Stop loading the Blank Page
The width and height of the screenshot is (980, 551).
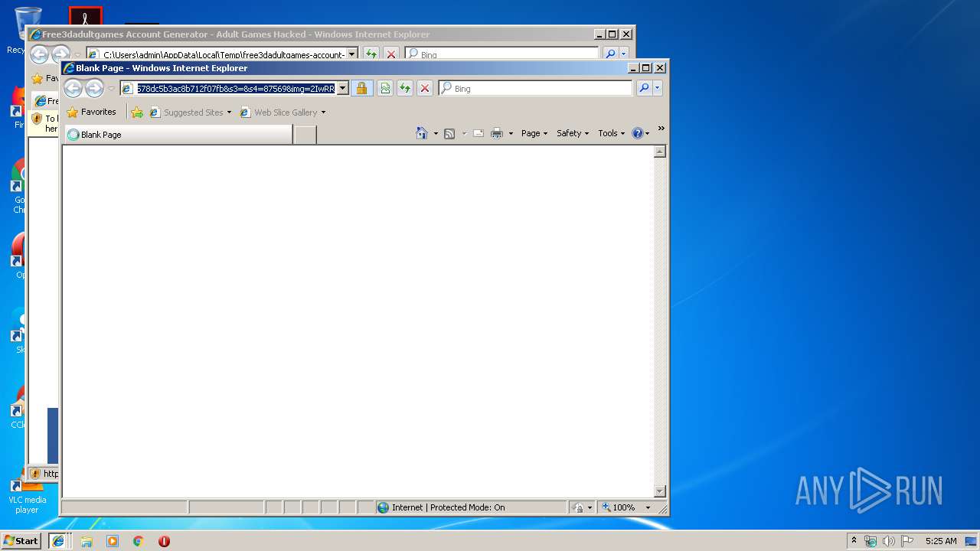tap(425, 89)
